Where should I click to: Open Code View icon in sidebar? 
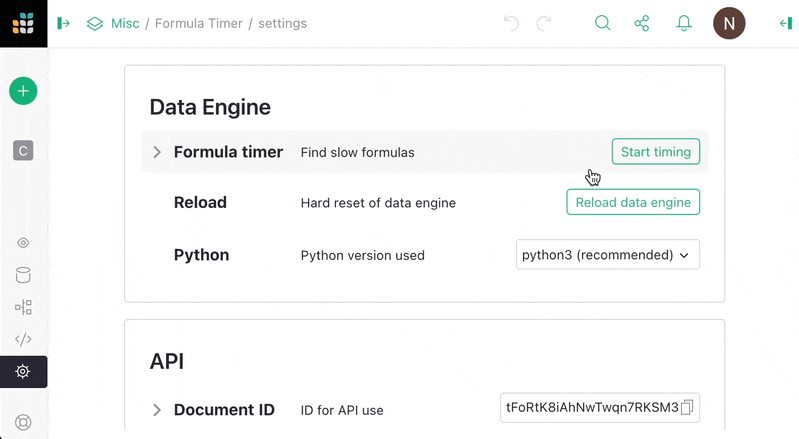pos(23,339)
